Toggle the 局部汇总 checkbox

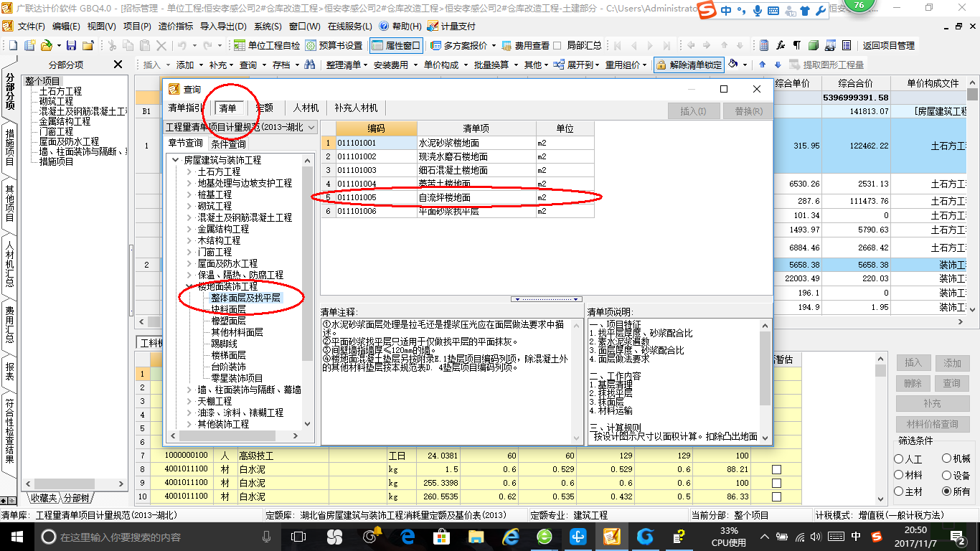pyautogui.click(x=557, y=45)
